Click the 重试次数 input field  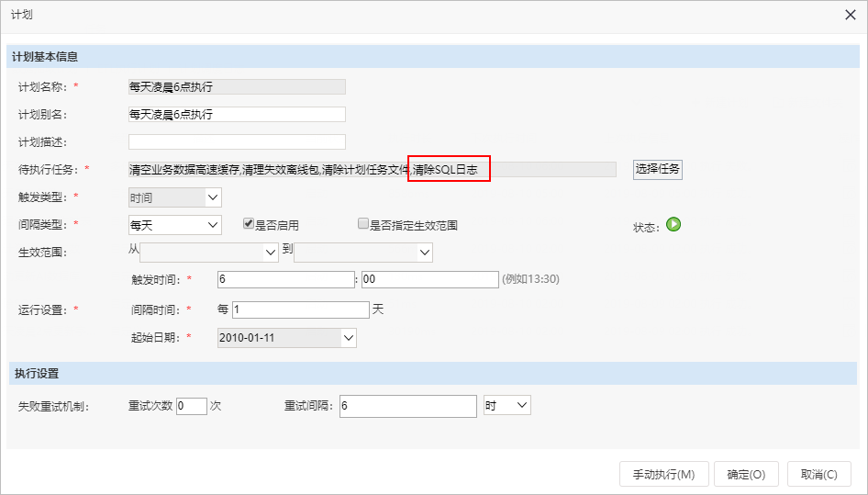192,406
